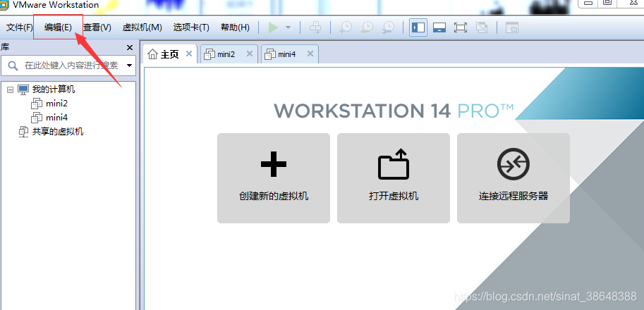644x310 pixels.
Task: Close the 主页 tab
Action: (189, 54)
